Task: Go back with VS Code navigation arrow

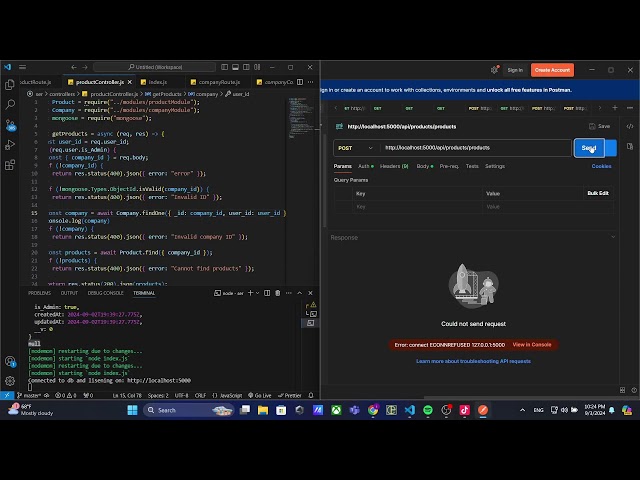Action: click(74, 67)
